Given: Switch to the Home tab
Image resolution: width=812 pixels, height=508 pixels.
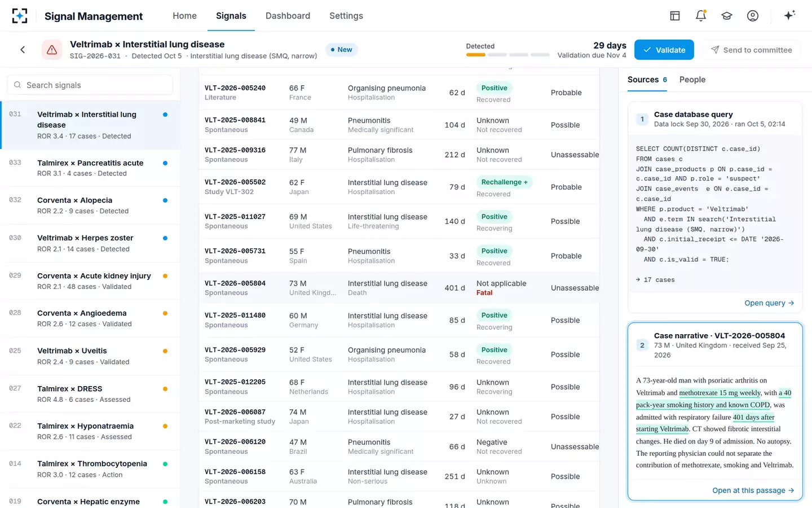Looking at the screenshot, I should coord(184,16).
